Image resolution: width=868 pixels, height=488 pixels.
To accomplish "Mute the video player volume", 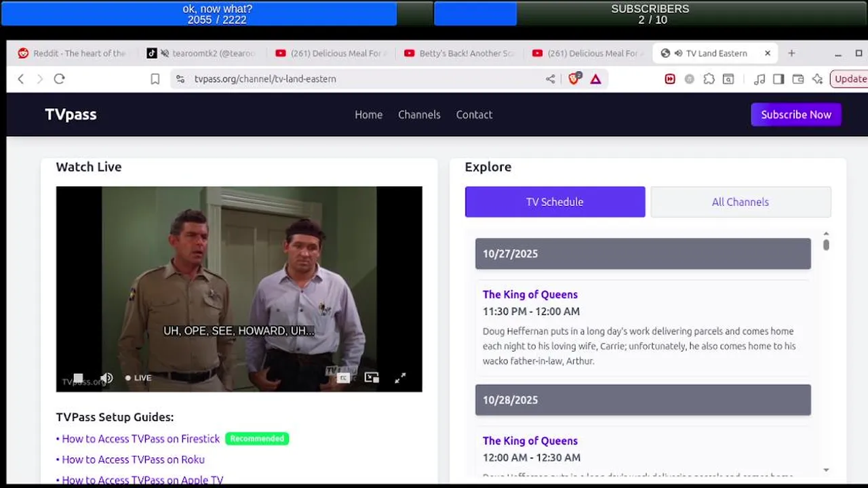I will pyautogui.click(x=106, y=378).
